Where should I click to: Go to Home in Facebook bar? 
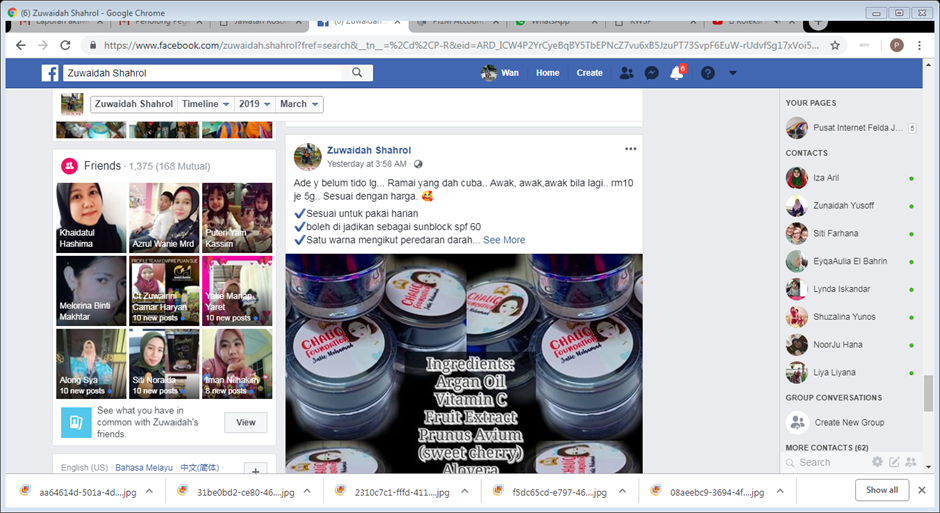[547, 73]
